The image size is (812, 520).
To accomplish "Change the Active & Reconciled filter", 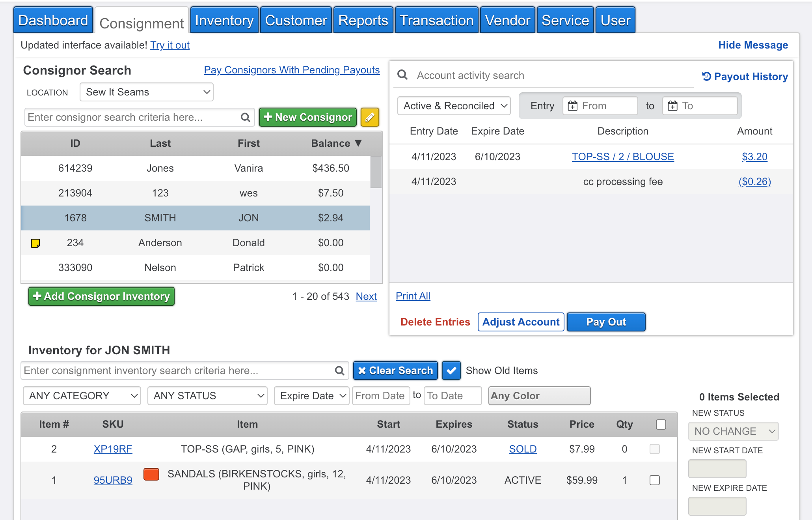I will coord(453,106).
